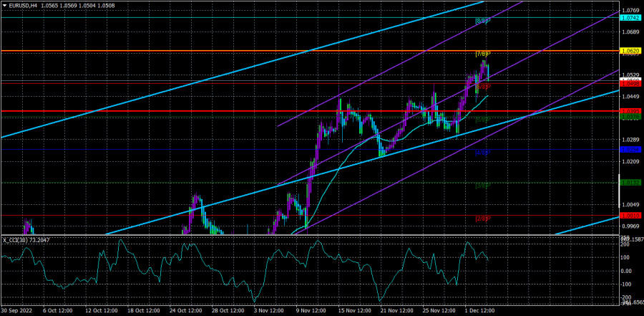The height and width of the screenshot is (316, 644).
Task: Click the orange horizontal line at 1.0620
Action: click(215, 52)
